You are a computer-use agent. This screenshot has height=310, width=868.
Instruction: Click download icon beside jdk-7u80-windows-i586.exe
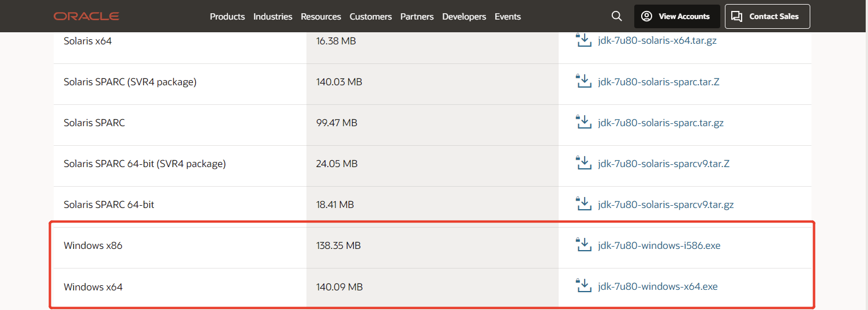point(584,245)
